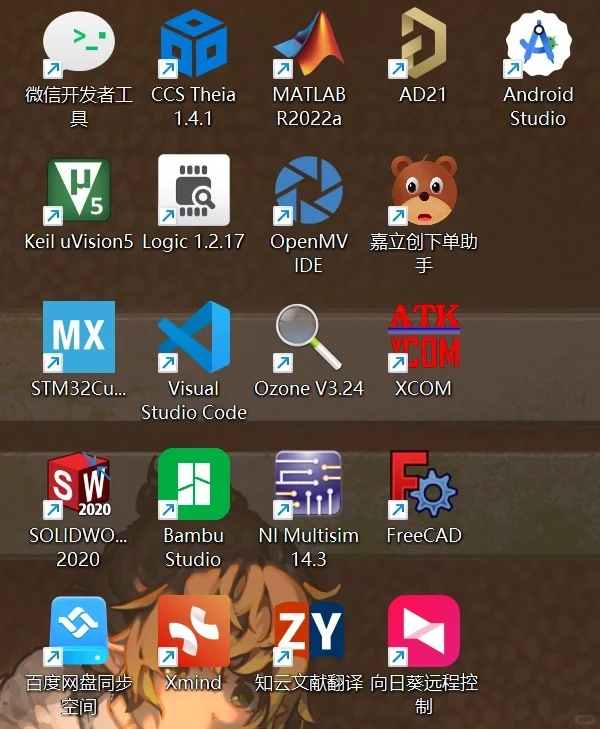This screenshot has height=729, width=600.
Task: Click the "Xmind" label text
Action: tap(193, 683)
